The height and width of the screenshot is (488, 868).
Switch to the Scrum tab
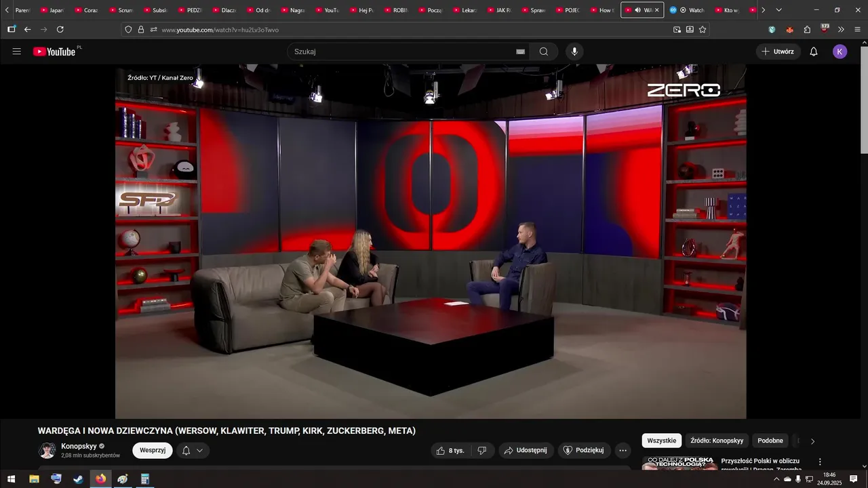(121, 10)
